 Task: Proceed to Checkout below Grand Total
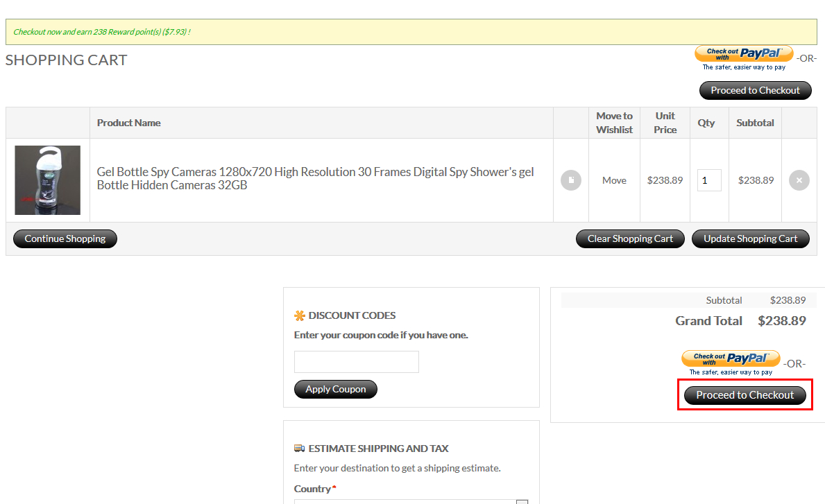click(x=745, y=395)
